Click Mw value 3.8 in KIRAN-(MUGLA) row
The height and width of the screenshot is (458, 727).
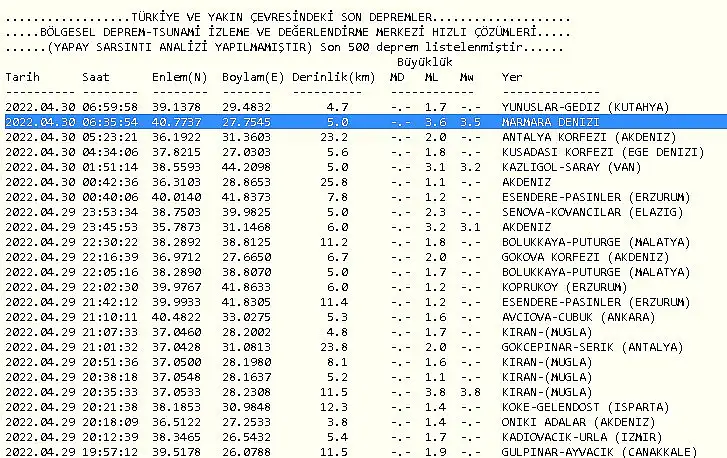point(470,392)
